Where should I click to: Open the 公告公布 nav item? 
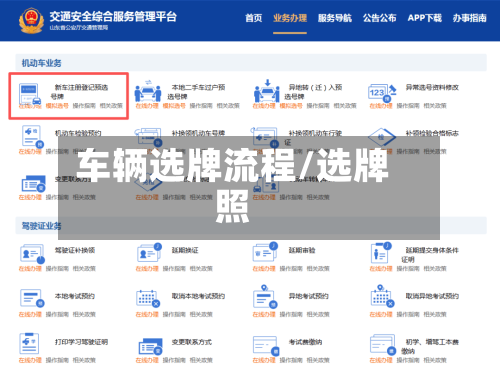(x=380, y=18)
